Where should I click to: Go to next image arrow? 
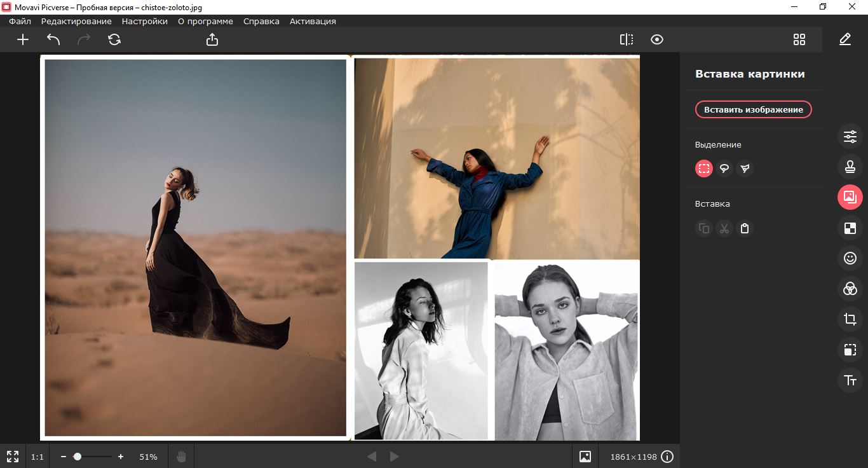[394, 457]
